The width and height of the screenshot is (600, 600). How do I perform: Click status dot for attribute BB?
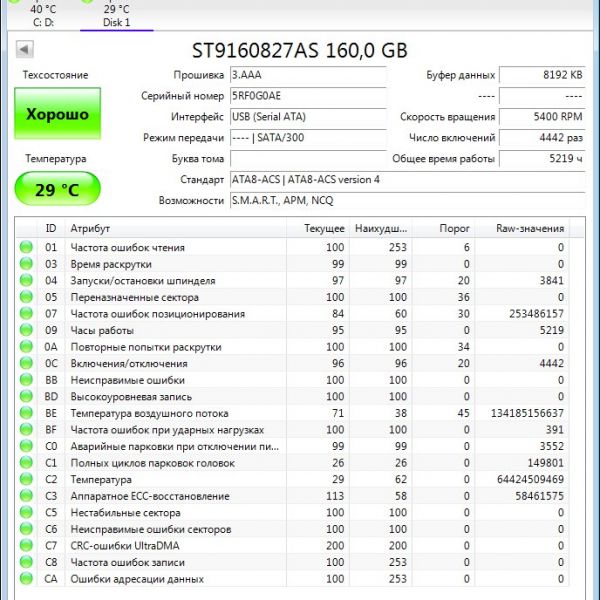[x=26, y=380]
